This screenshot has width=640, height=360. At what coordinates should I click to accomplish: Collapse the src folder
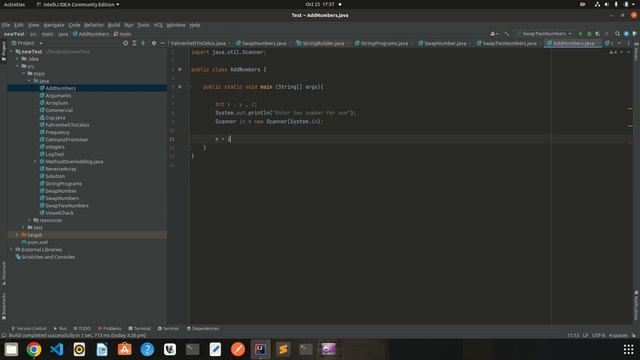(x=17, y=66)
